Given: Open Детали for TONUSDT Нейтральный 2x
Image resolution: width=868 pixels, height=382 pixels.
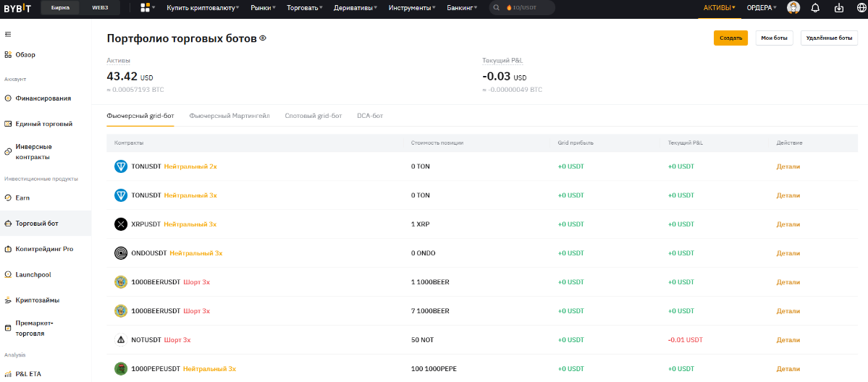Looking at the screenshot, I should point(788,166).
